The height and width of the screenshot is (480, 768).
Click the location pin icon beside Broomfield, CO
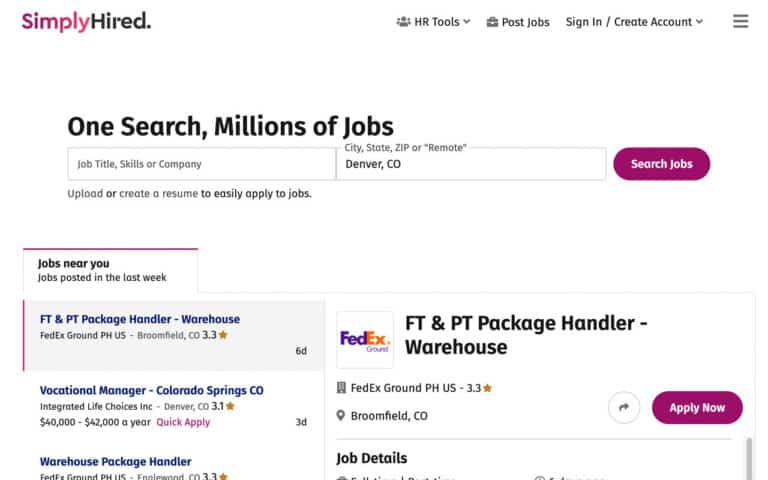click(341, 416)
